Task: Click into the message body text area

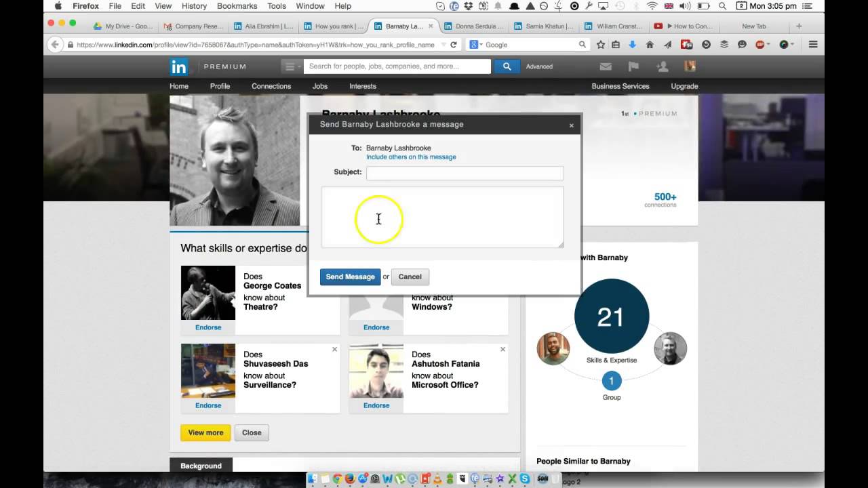Action: point(442,217)
